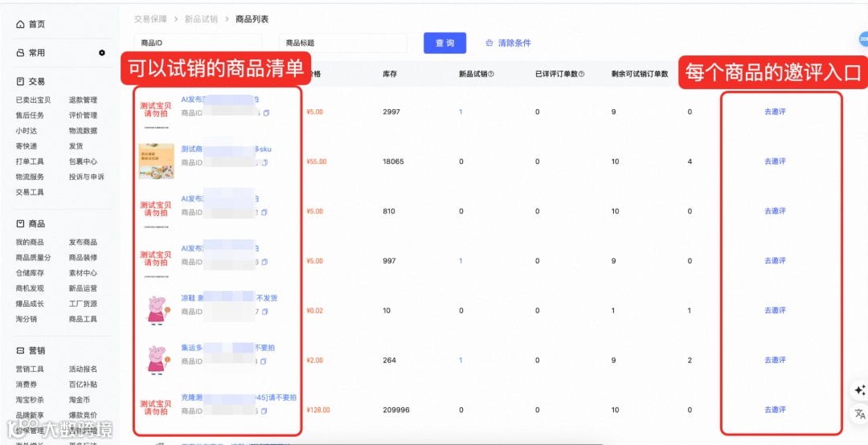The image size is (868, 445).
Task: Click 去邀评 for the 810 stock row
Action: [775, 211]
